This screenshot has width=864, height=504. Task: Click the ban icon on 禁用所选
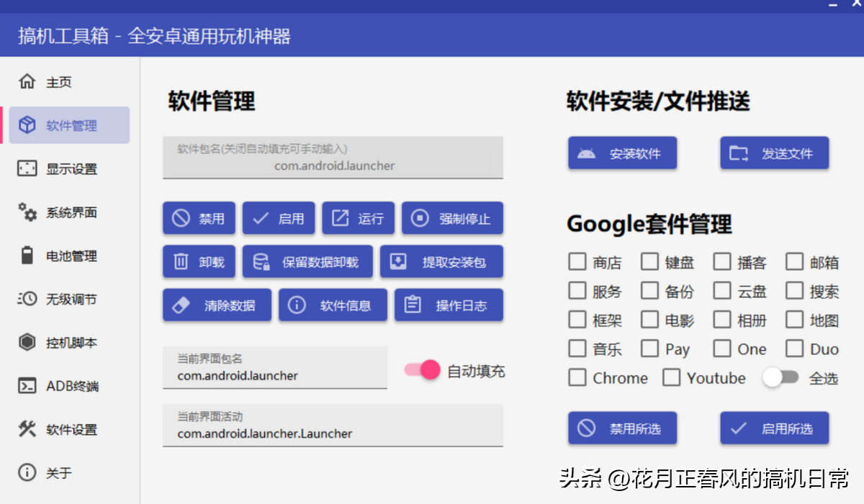point(587,428)
